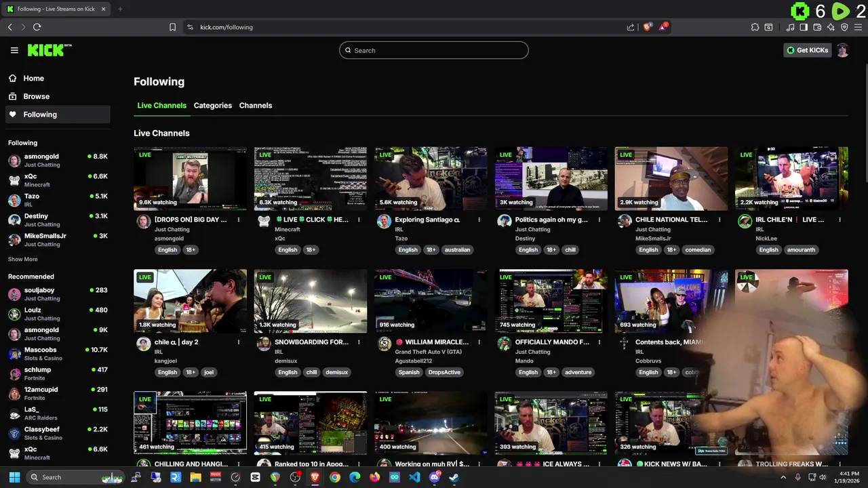Open options menu for chile day 2 card
Viewport: 868px width, 488px height.
(x=239, y=342)
